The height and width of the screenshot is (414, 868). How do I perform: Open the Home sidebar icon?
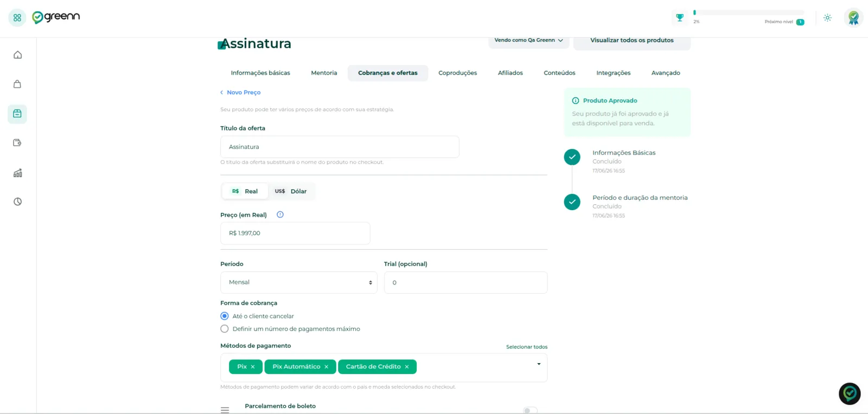18,55
